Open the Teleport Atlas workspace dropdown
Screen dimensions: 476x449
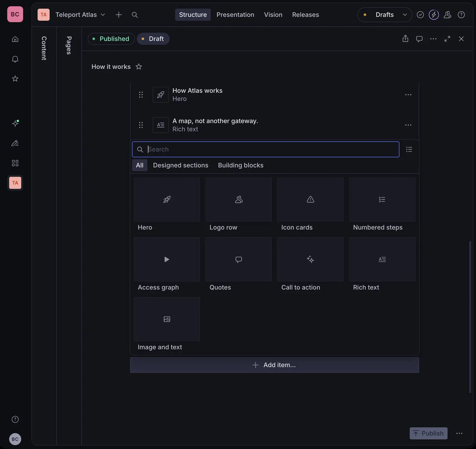(x=80, y=15)
